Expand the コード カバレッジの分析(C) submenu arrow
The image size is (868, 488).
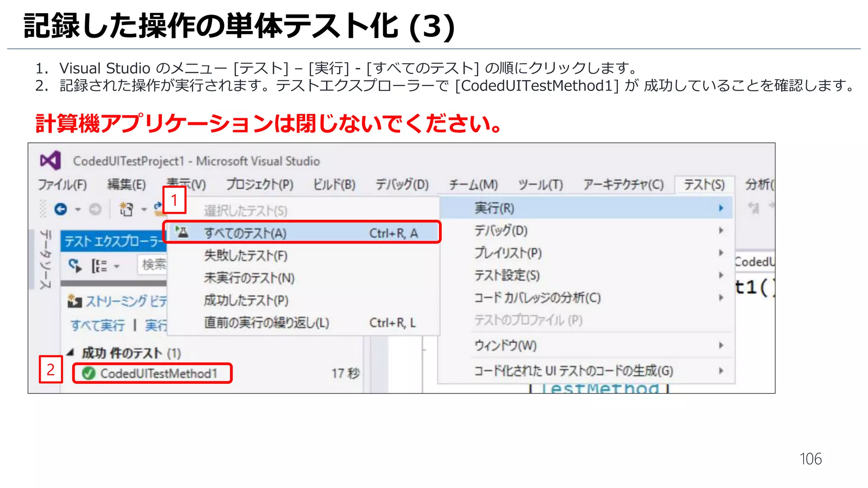pos(721,298)
